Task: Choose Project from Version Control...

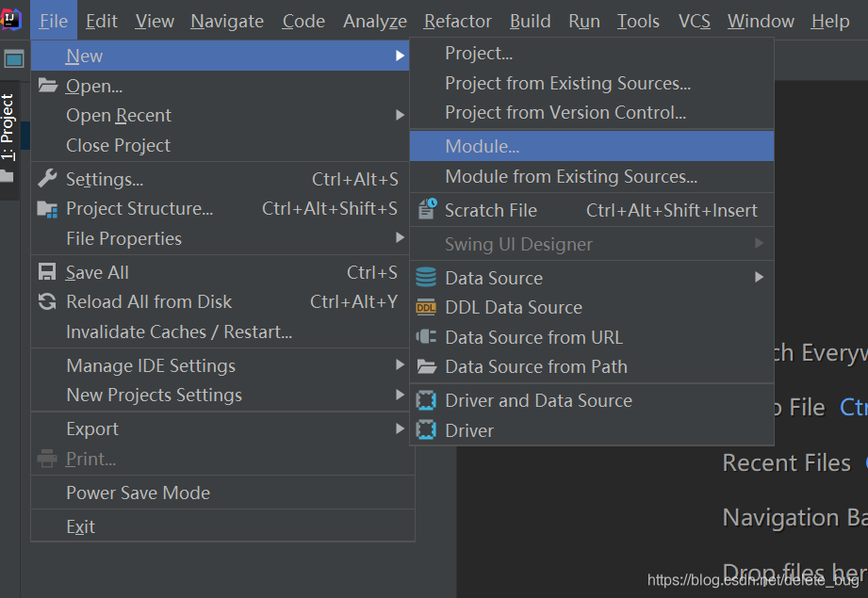Action: click(x=565, y=113)
